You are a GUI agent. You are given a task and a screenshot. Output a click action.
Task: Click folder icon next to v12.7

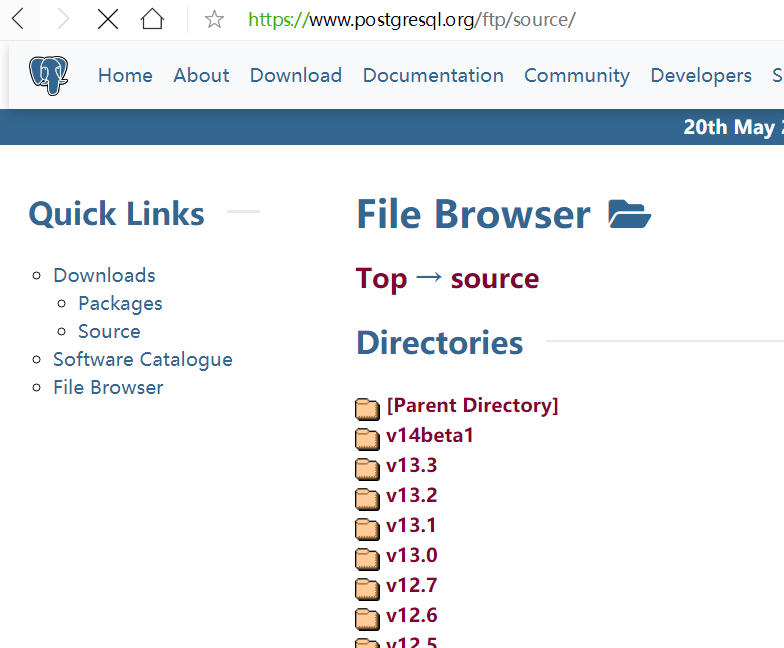368,588
